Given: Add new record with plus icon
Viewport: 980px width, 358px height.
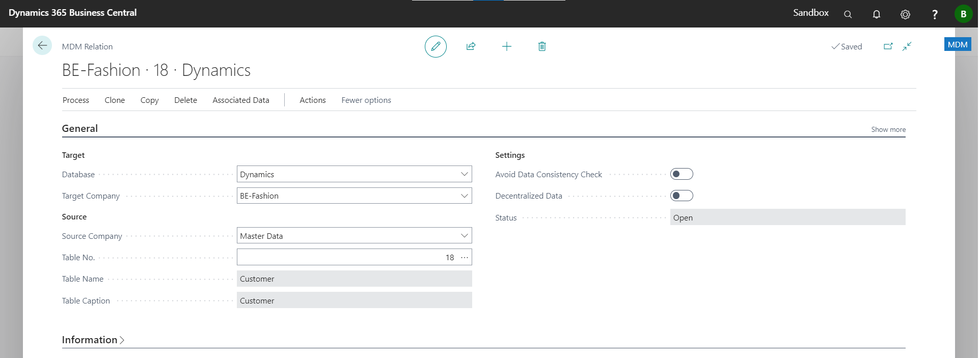Looking at the screenshot, I should (x=506, y=46).
